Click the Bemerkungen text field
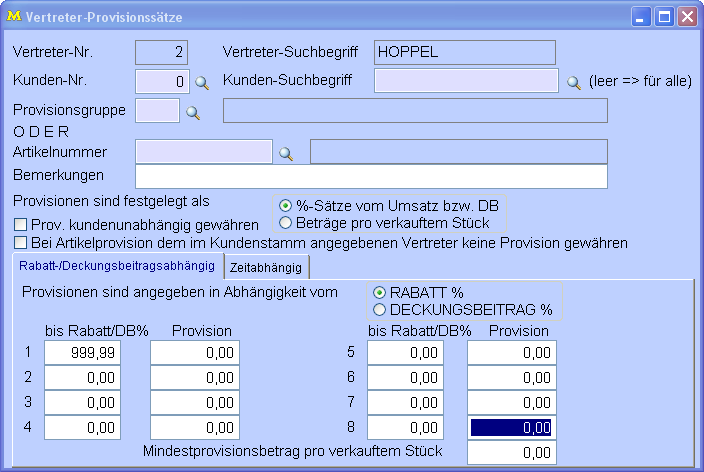 371,176
